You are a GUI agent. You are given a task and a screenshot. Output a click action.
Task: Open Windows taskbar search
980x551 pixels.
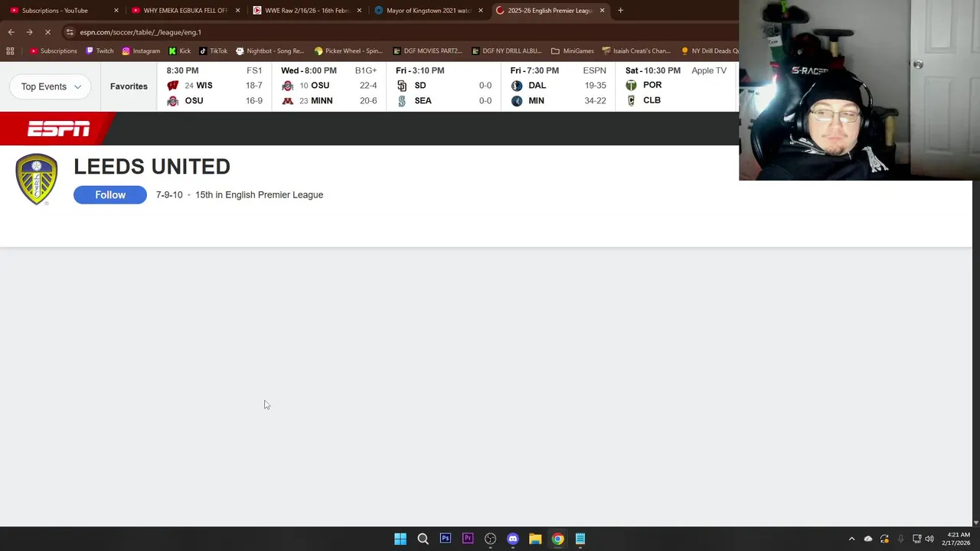423,539
